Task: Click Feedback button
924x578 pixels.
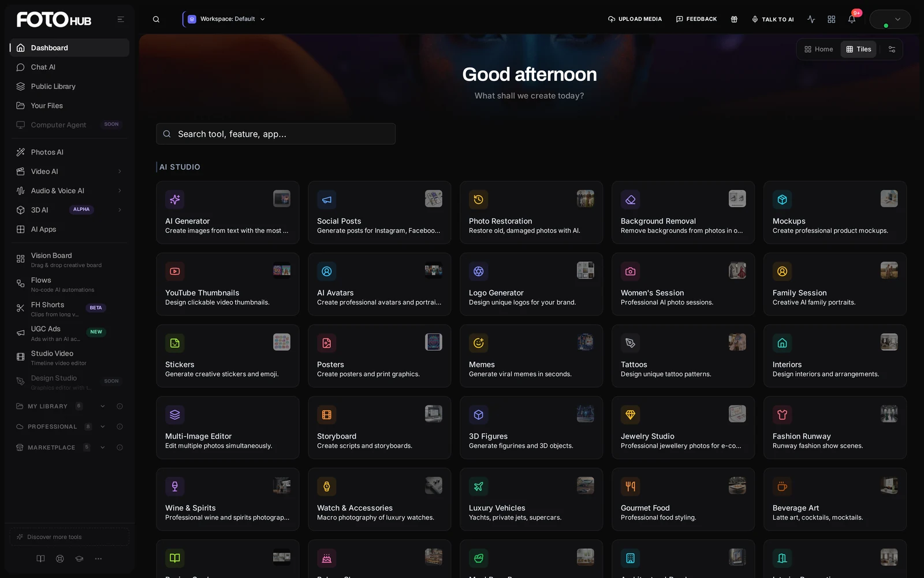Action: point(696,19)
